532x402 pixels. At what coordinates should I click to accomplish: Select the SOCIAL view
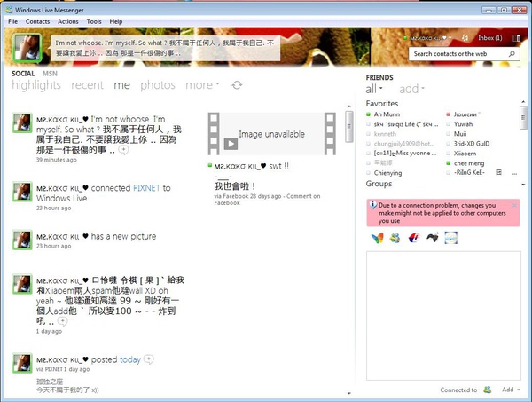point(23,74)
